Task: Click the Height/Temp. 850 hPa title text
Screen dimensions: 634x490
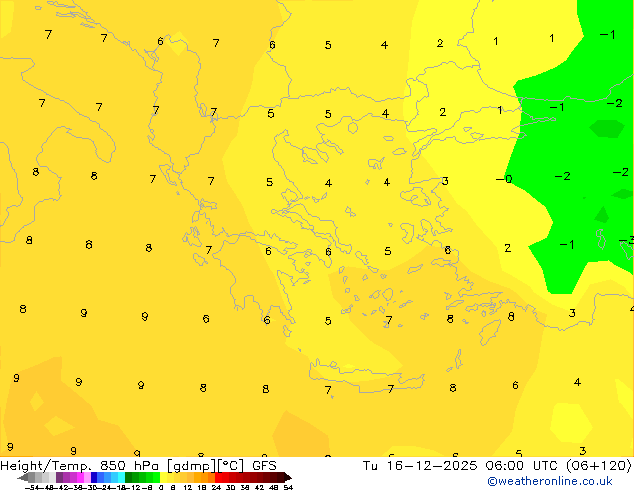Action: pos(79,466)
